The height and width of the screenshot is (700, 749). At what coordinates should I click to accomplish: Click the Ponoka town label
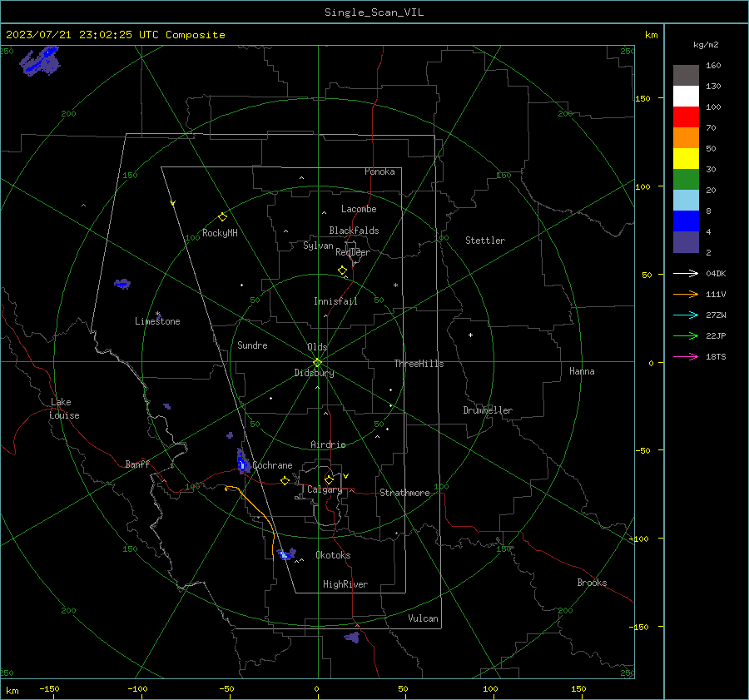coord(379,171)
